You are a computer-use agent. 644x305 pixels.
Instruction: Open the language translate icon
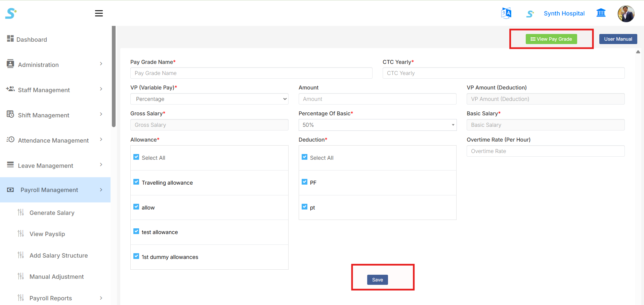click(506, 13)
